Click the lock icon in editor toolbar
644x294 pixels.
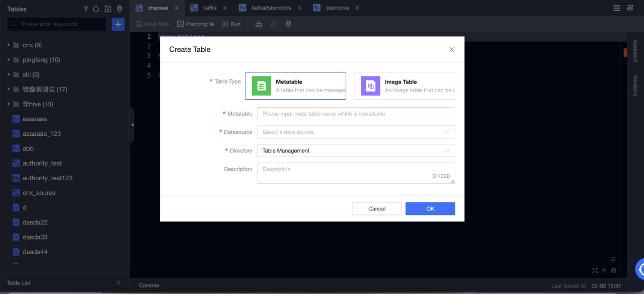[274, 24]
